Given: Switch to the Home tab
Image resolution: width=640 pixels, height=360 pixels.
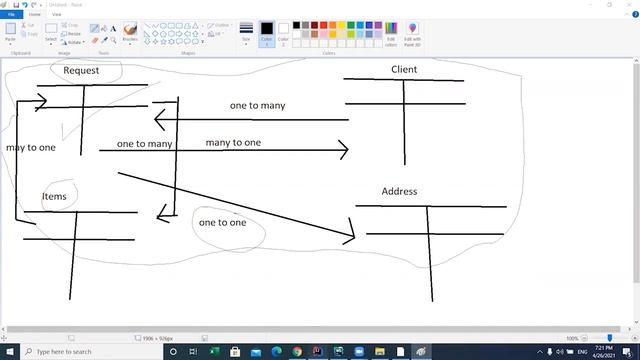Looking at the screenshot, I should click(x=35, y=14).
